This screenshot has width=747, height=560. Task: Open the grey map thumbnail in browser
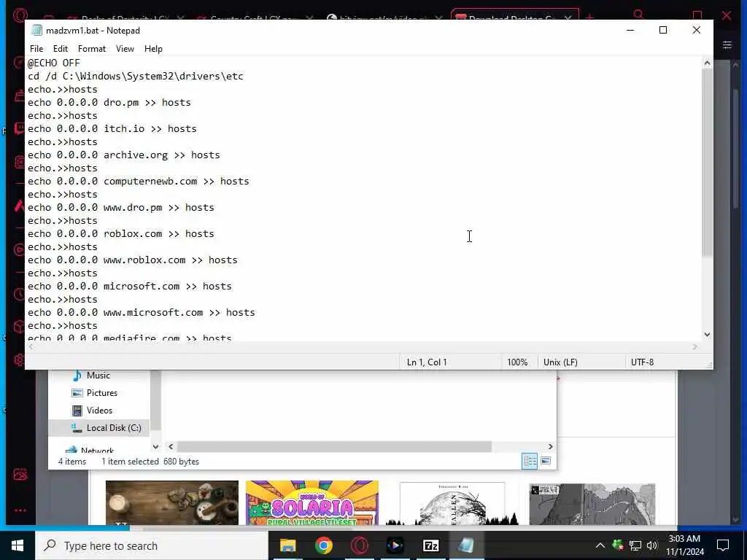point(592,505)
